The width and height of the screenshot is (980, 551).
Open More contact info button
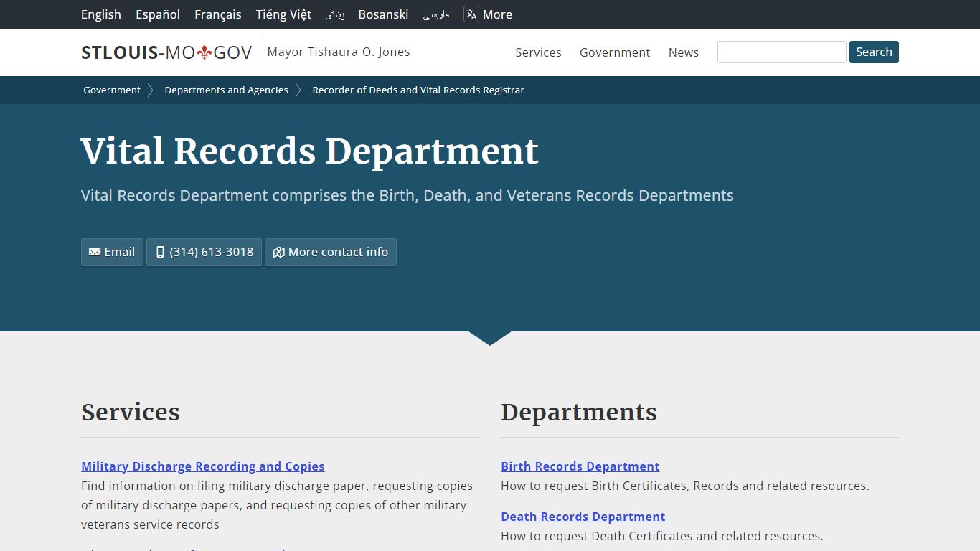pyautogui.click(x=331, y=252)
